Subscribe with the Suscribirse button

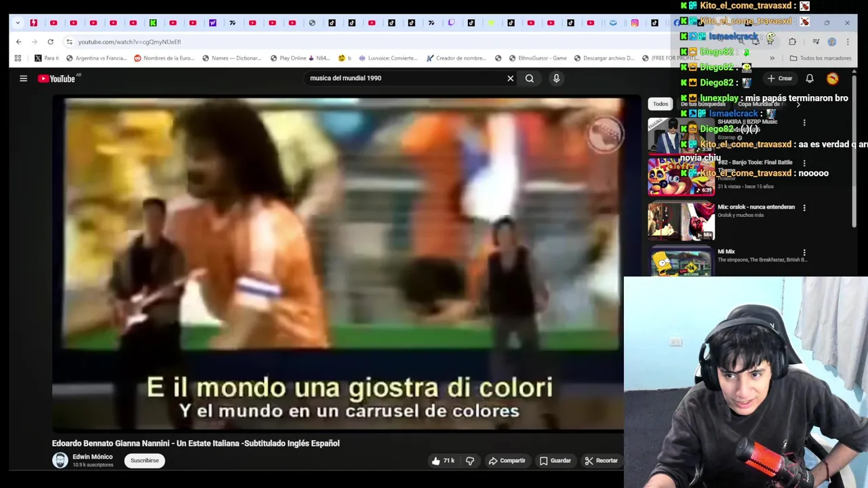pyautogui.click(x=144, y=461)
